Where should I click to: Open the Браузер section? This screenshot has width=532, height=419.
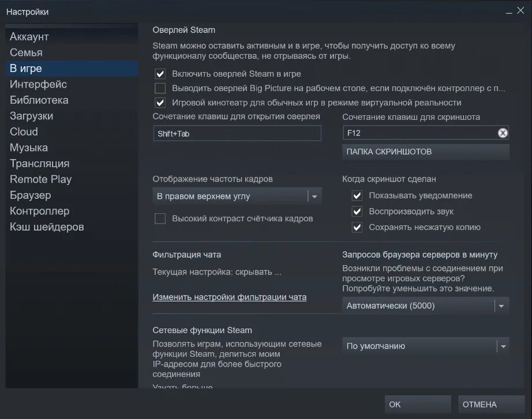72,195
